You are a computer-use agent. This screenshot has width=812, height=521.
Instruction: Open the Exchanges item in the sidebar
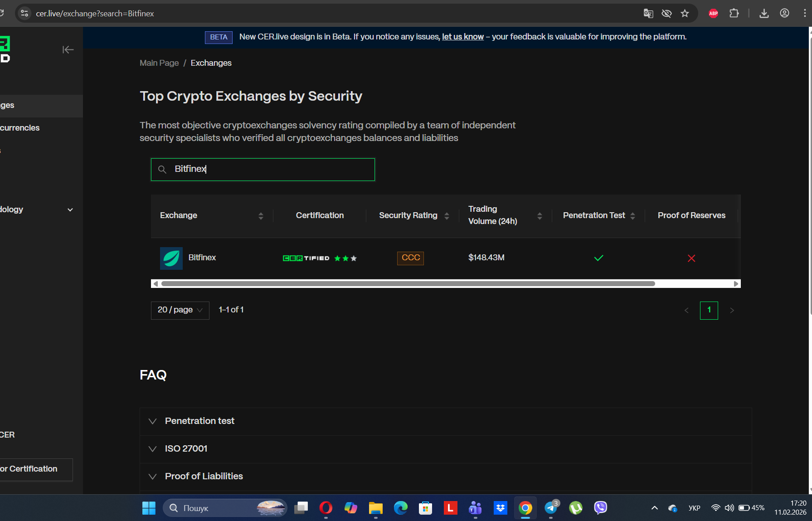[x=41, y=106]
